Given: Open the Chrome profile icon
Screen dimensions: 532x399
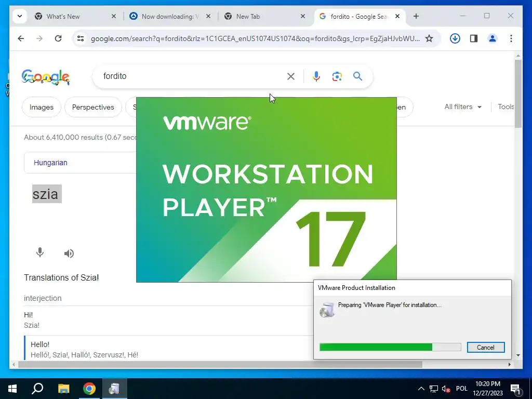Looking at the screenshot, I should tap(493, 38).
